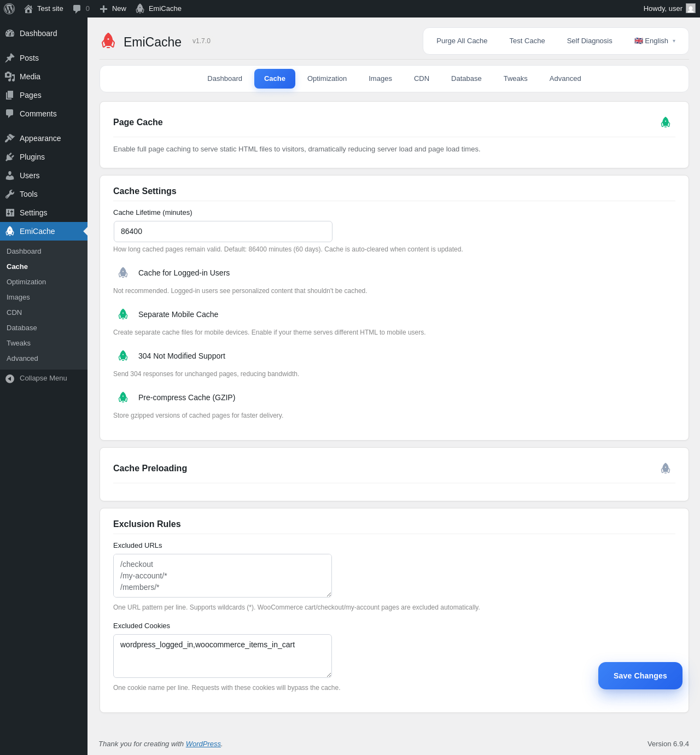The width and height of the screenshot is (700, 755).
Task: Click the red EmiCache rocket logo
Action: click(108, 41)
